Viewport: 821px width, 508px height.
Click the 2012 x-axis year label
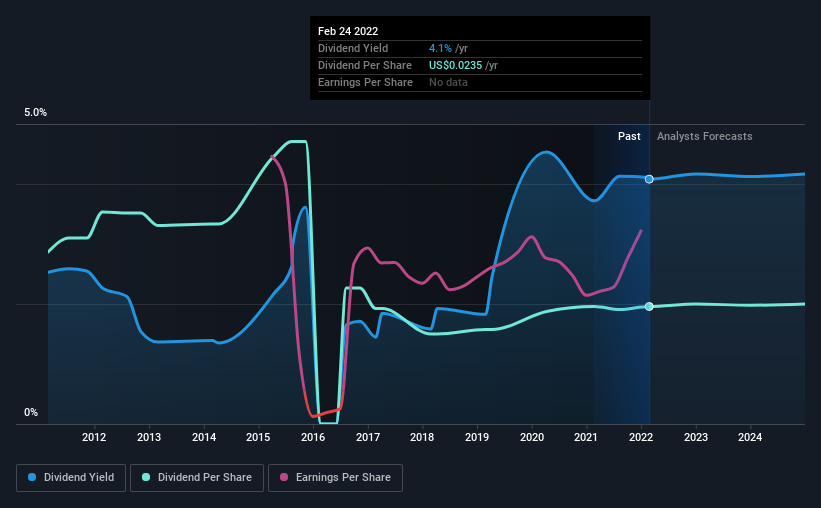pos(94,437)
